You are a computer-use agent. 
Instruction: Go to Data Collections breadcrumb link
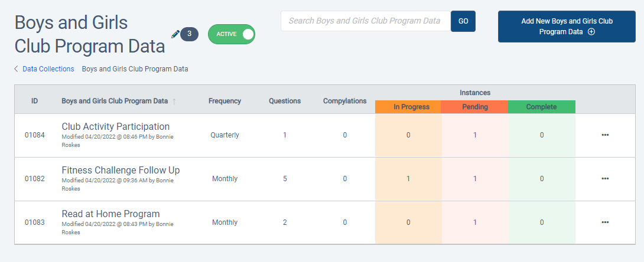48,69
